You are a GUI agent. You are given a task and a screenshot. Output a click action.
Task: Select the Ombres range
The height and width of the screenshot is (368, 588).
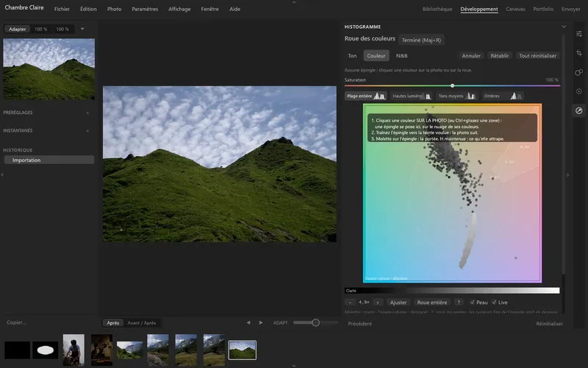click(503, 96)
